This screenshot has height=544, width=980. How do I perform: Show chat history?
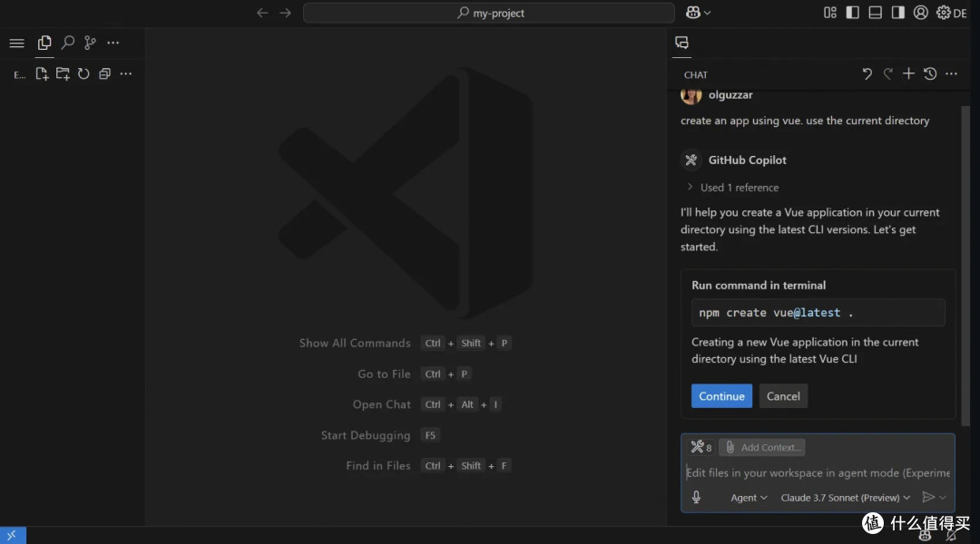[930, 73]
